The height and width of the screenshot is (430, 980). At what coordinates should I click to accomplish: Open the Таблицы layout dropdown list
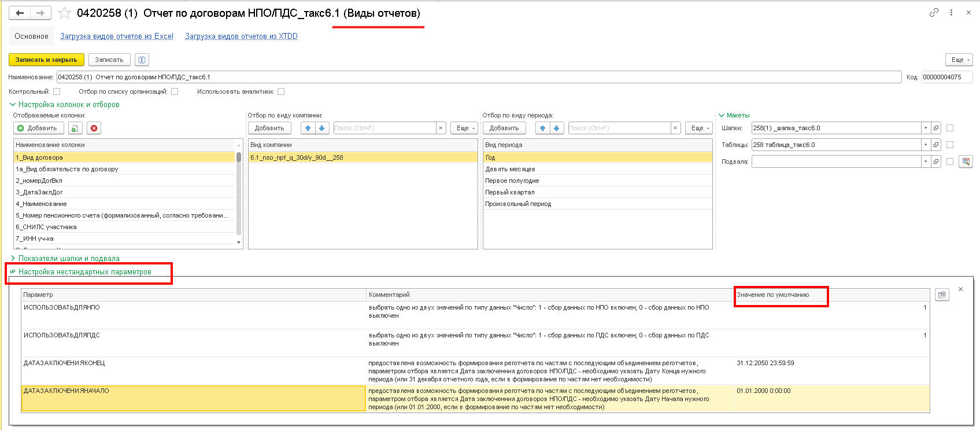point(926,145)
